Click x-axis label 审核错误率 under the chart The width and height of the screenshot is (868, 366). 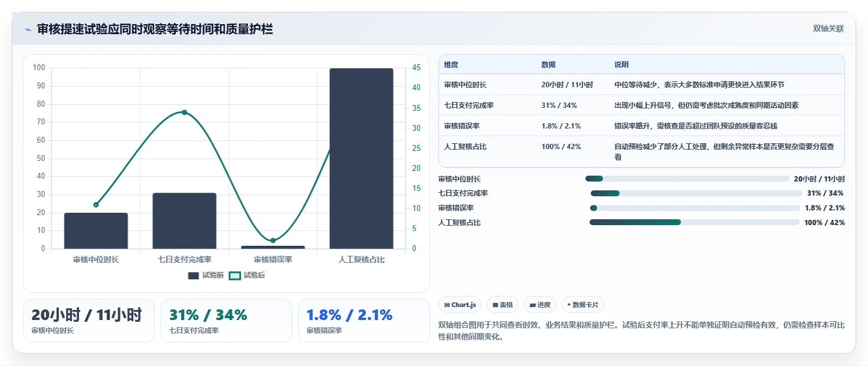click(273, 259)
